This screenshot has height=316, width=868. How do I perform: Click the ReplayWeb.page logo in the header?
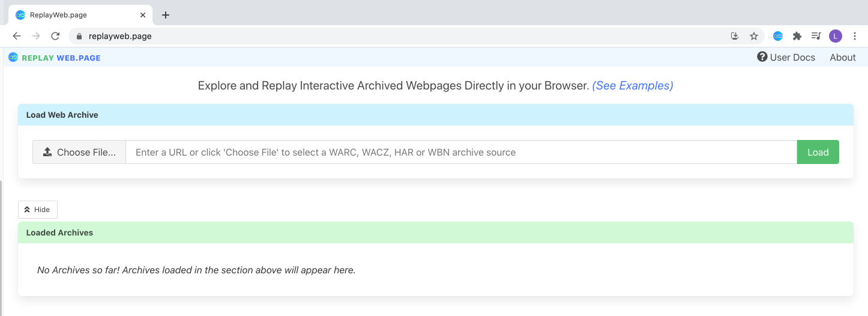tap(55, 58)
